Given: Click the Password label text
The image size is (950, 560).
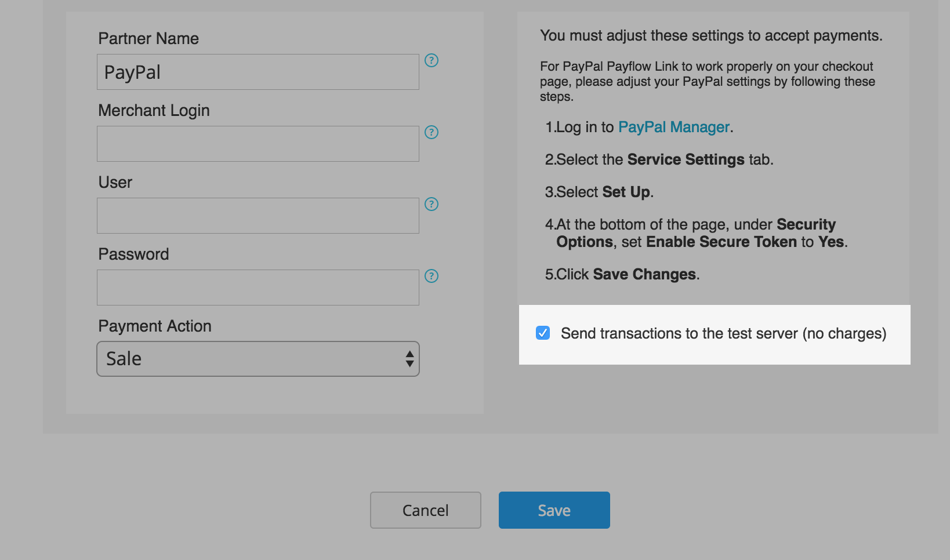Looking at the screenshot, I should pyautogui.click(x=133, y=254).
